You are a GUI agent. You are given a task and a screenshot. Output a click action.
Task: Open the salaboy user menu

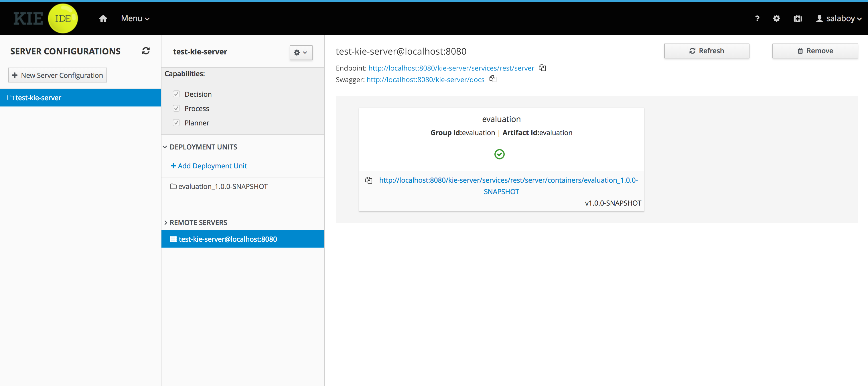(839, 19)
